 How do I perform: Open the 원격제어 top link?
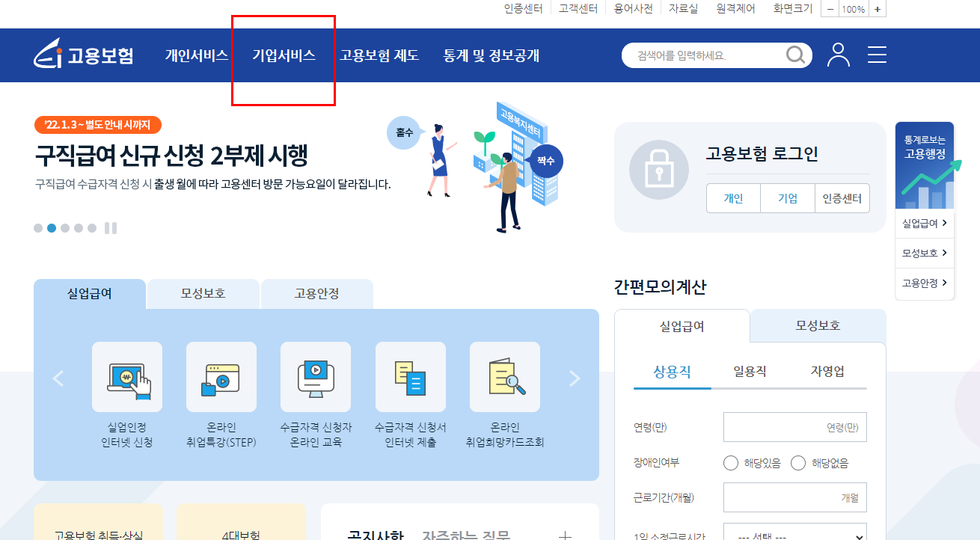[735, 9]
